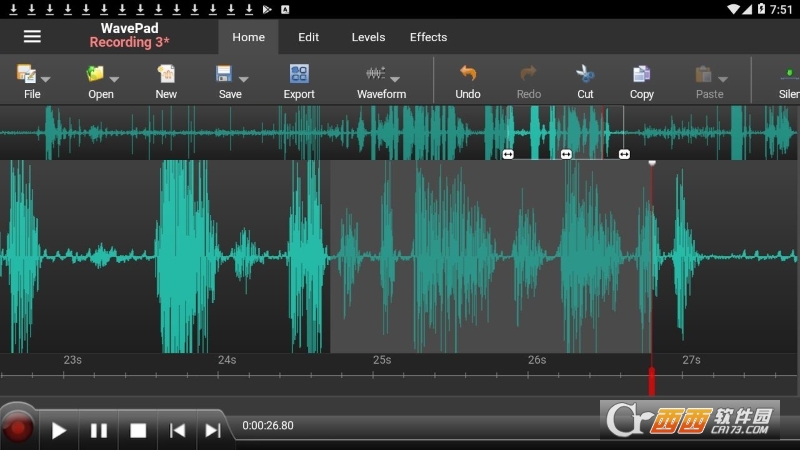Open the Effects tab

(428, 37)
